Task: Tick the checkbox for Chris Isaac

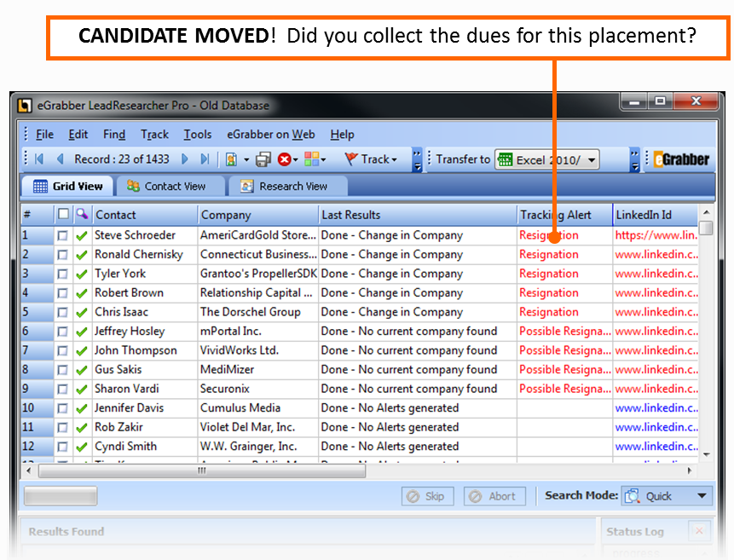Action: click(62, 313)
